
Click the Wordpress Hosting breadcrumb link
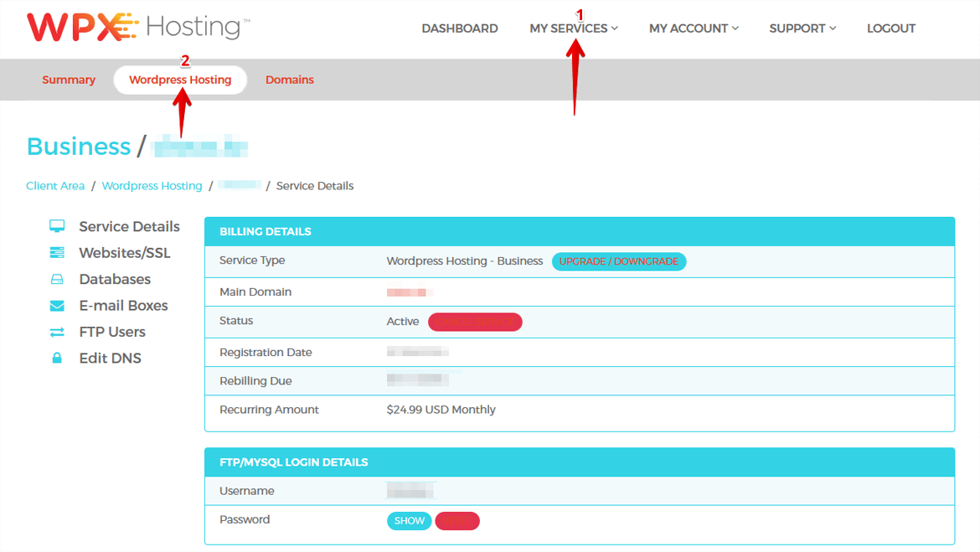point(152,185)
